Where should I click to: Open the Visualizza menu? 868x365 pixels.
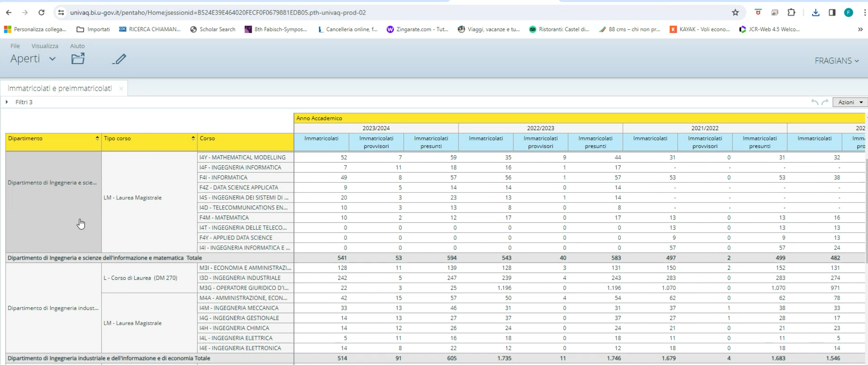coord(45,46)
